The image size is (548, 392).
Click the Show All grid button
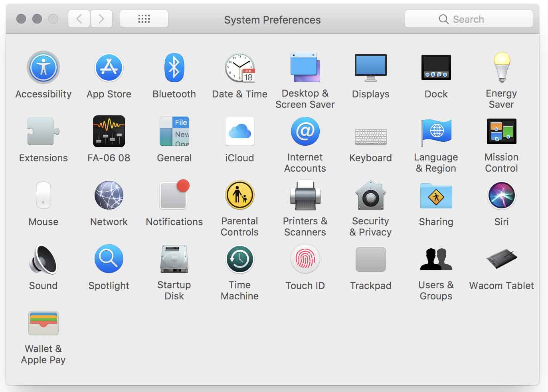point(144,19)
